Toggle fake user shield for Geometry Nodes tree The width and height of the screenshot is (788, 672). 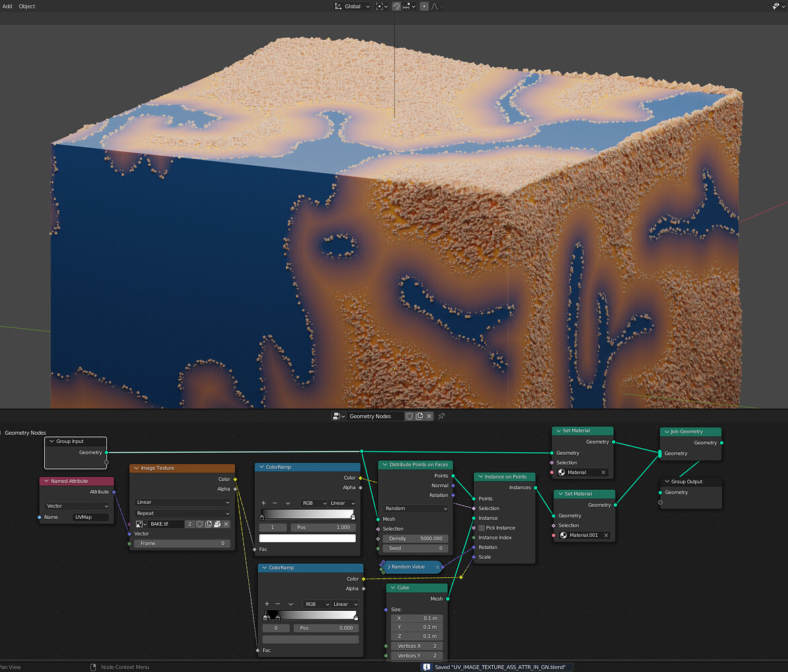point(409,417)
